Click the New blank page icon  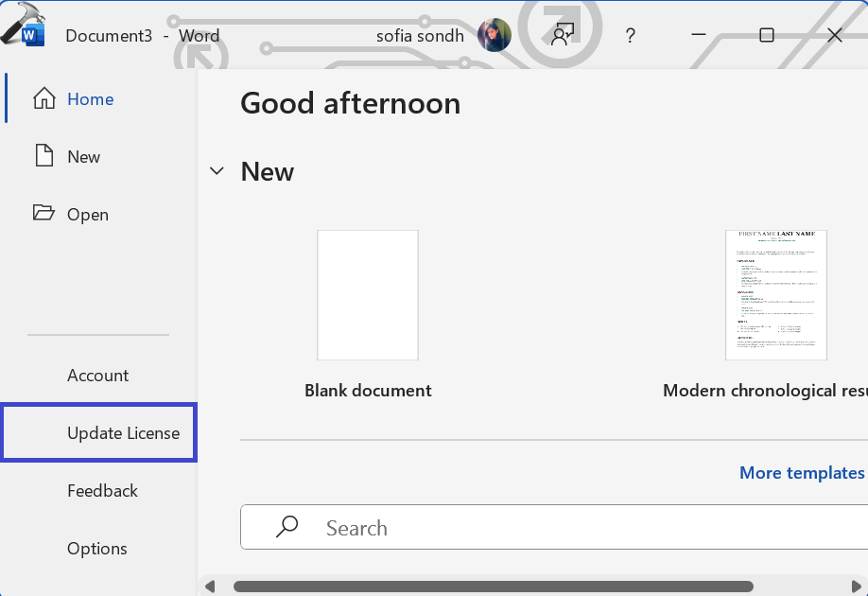click(x=43, y=156)
